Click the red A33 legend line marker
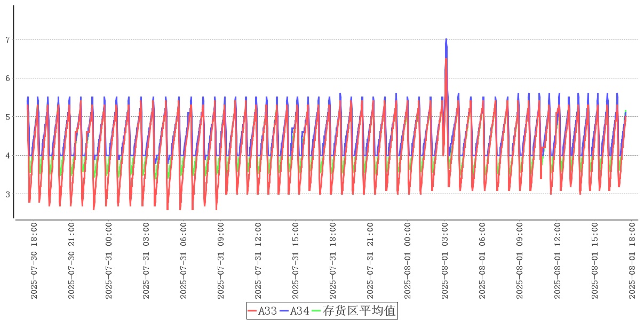The image size is (644, 320). point(253,310)
